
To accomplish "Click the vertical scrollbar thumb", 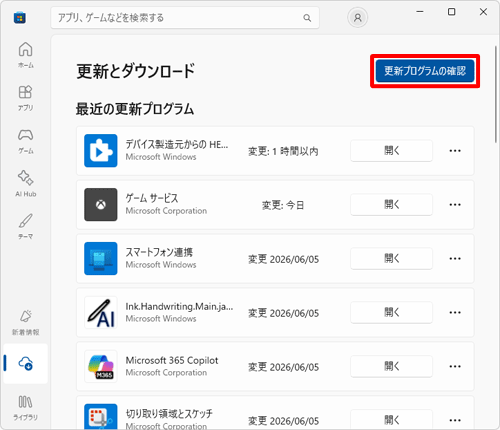I will 496,94.
